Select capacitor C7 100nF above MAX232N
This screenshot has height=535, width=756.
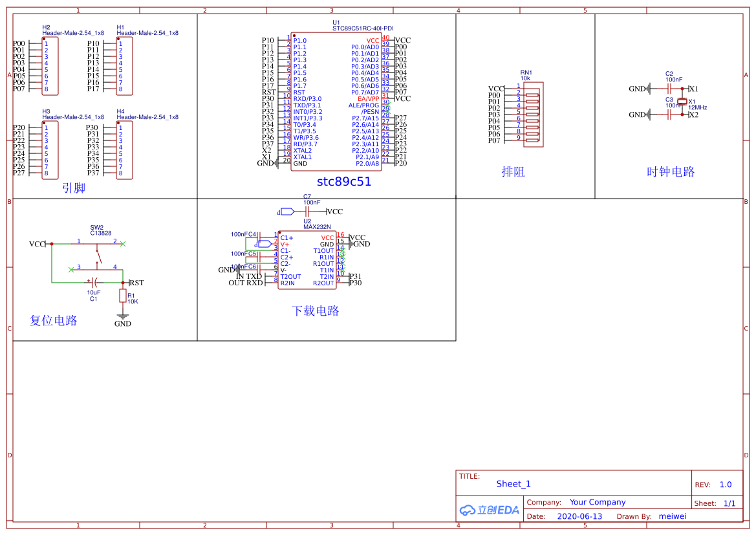307,212
